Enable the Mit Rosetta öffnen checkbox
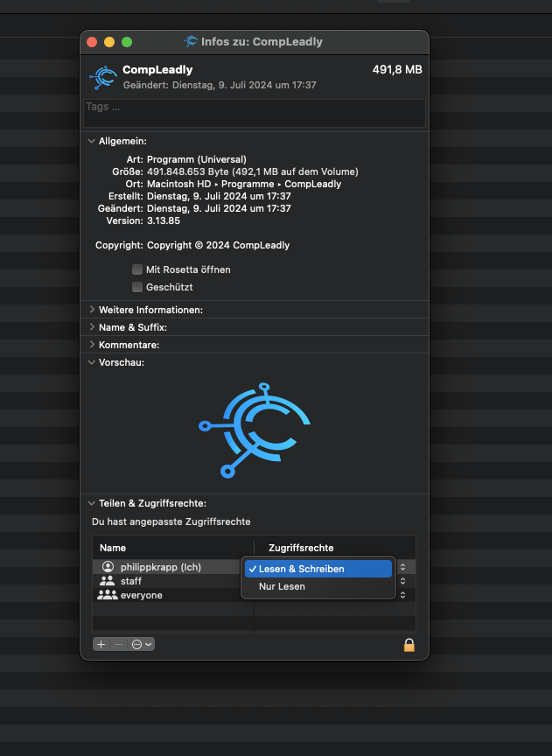The height and width of the screenshot is (756, 552). [137, 269]
